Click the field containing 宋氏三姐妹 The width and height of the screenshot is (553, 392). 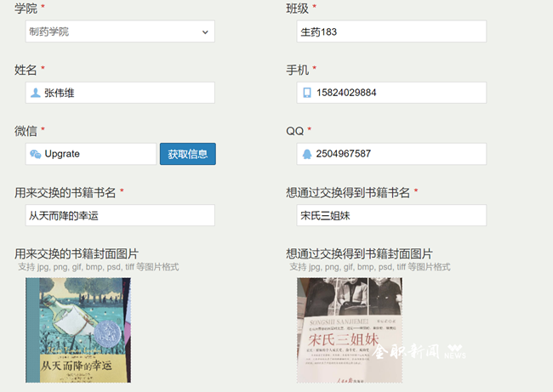click(x=391, y=215)
